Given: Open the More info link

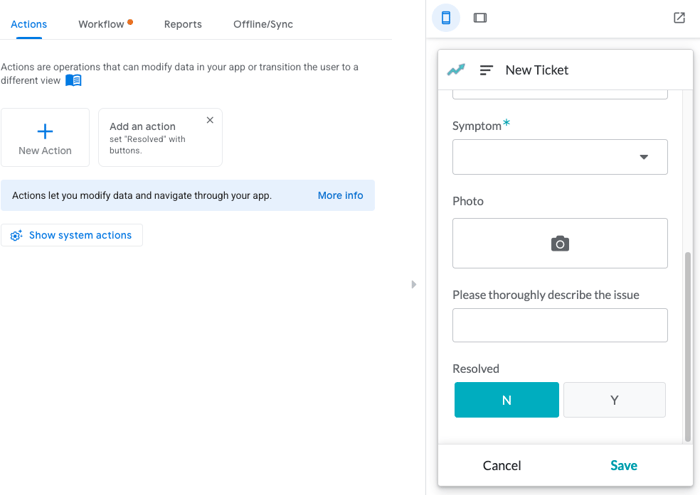Looking at the screenshot, I should coord(340,196).
